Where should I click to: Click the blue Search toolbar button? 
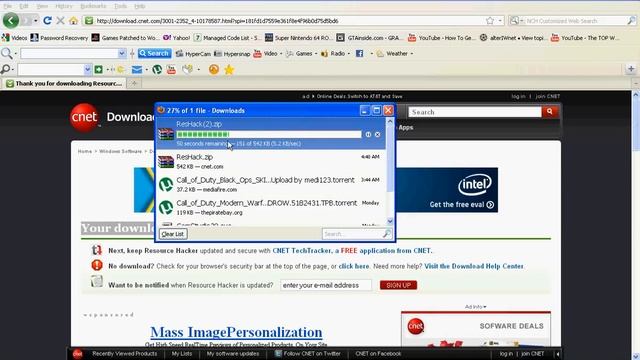(154, 53)
